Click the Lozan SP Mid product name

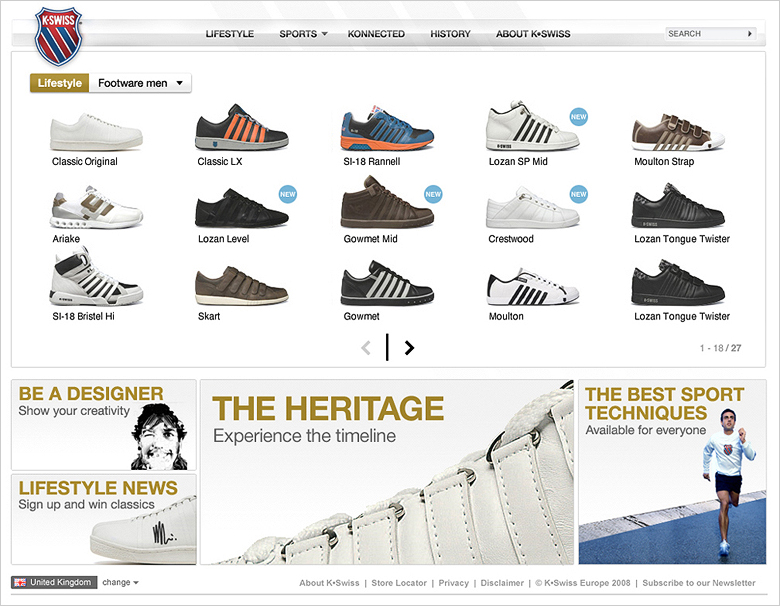coord(518,161)
